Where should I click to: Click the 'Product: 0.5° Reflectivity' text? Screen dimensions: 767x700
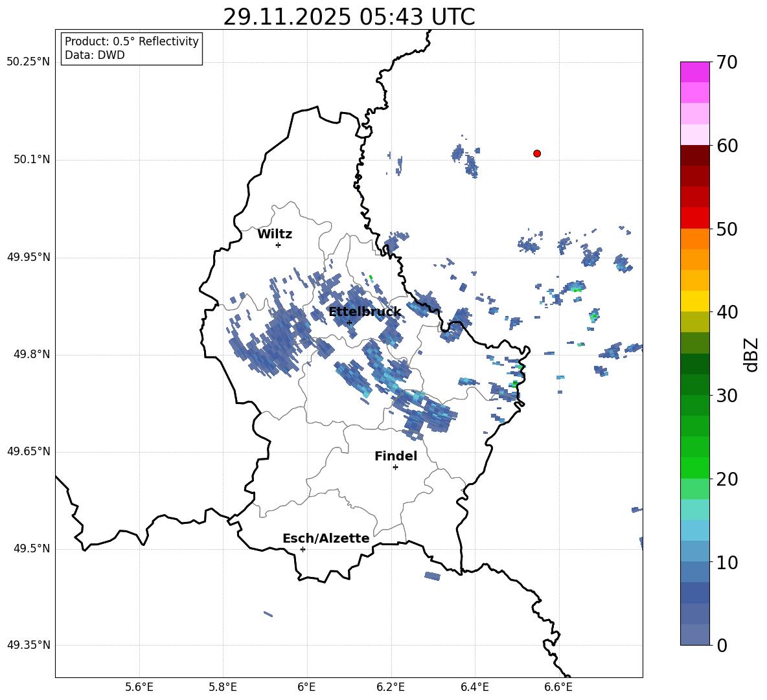pyautogui.click(x=132, y=41)
